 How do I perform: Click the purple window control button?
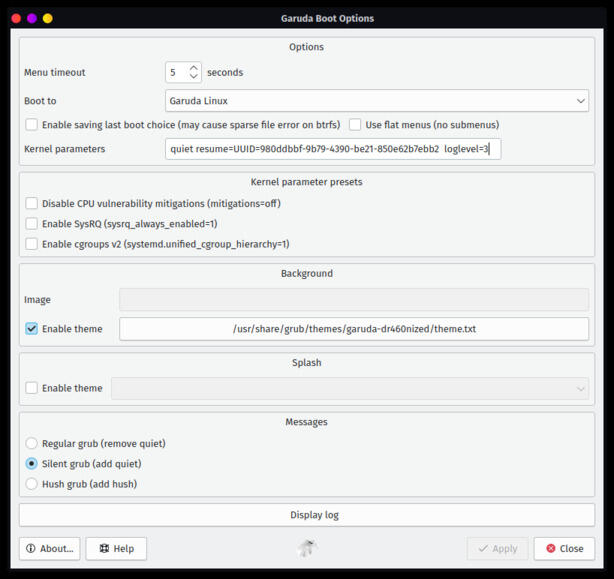point(32,18)
